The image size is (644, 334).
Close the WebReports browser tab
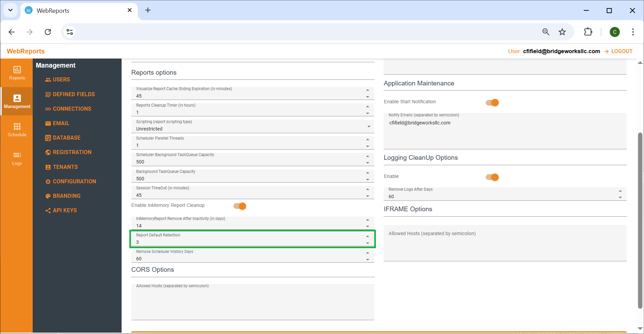(130, 10)
